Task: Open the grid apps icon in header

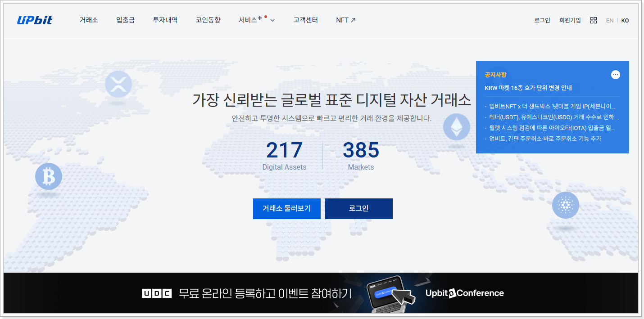Action: [x=594, y=20]
